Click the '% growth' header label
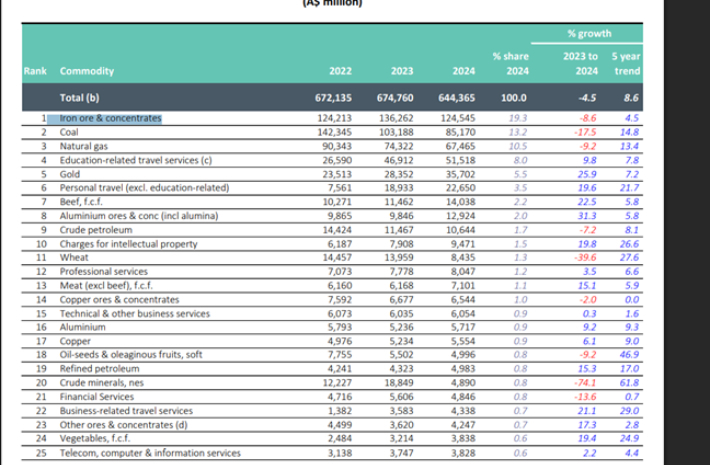The height and width of the screenshot is (465, 710). [x=589, y=34]
